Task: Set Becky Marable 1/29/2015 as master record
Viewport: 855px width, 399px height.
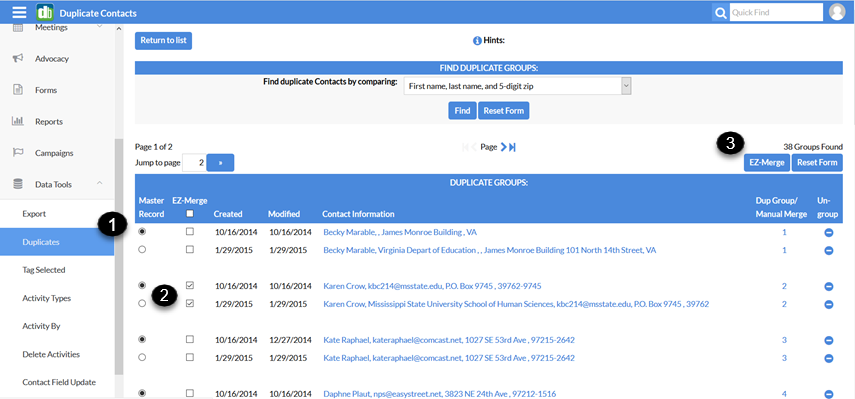Action: point(142,250)
